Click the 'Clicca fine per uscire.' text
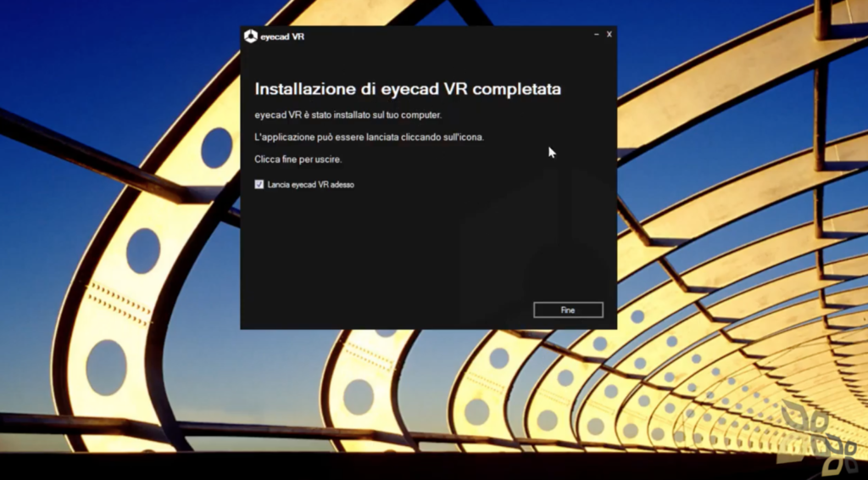The height and width of the screenshot is (480, 868). [x=298, y=159]
